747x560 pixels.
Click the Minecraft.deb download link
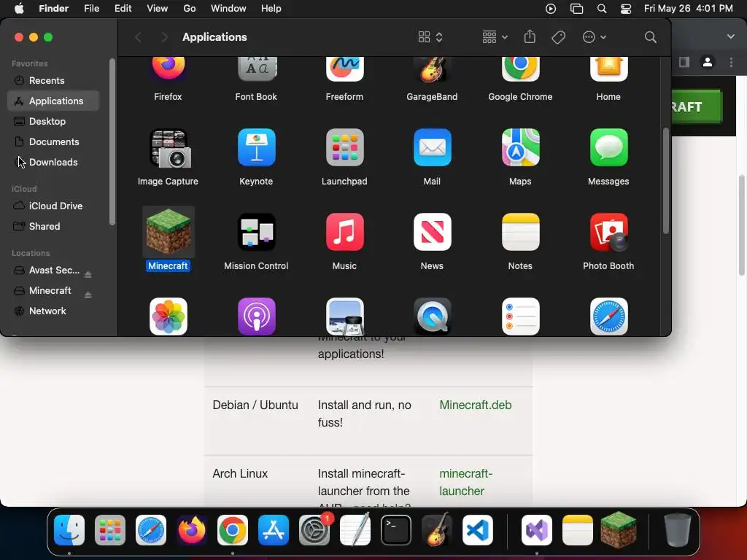[476, 405]
